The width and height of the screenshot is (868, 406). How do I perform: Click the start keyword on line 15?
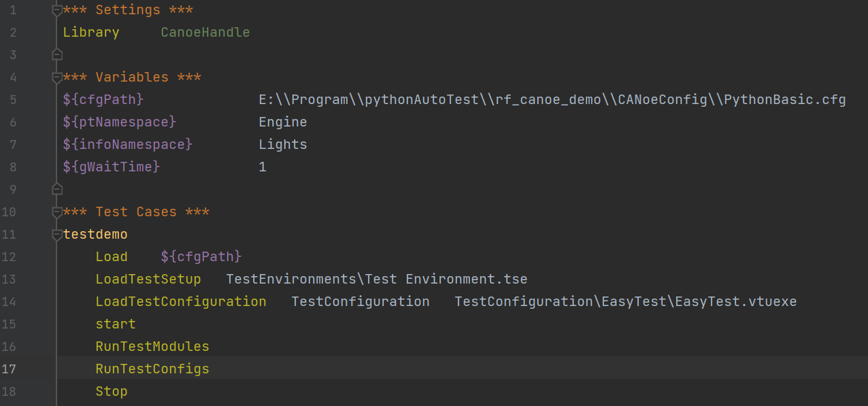116,324
